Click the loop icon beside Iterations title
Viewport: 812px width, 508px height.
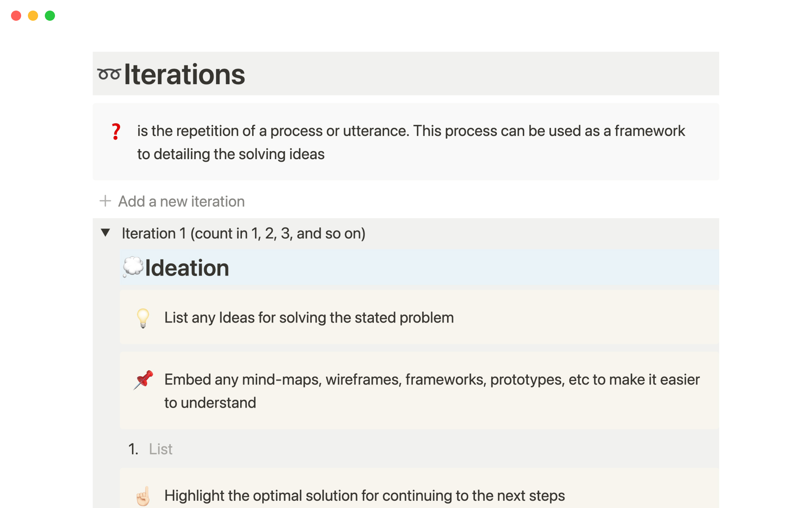click(109, 75)
